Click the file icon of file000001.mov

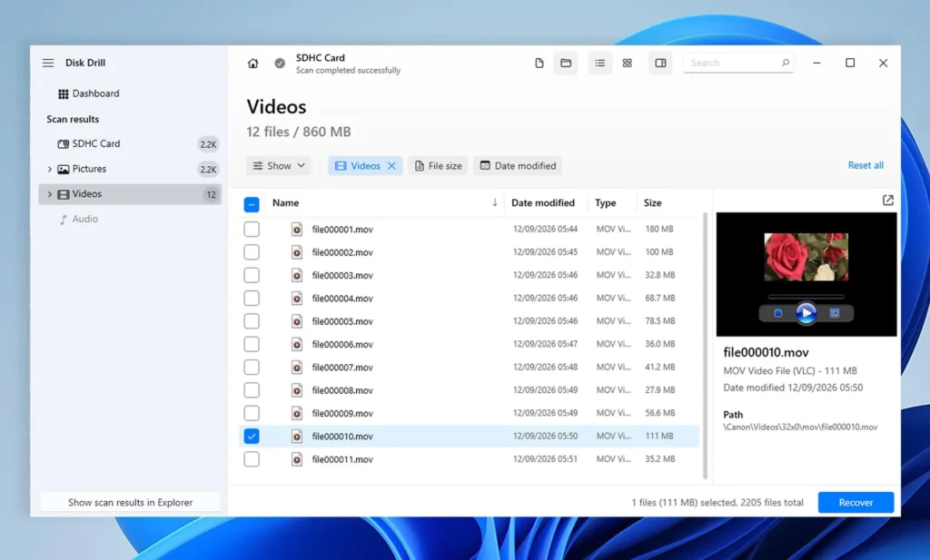coord(297,230)
